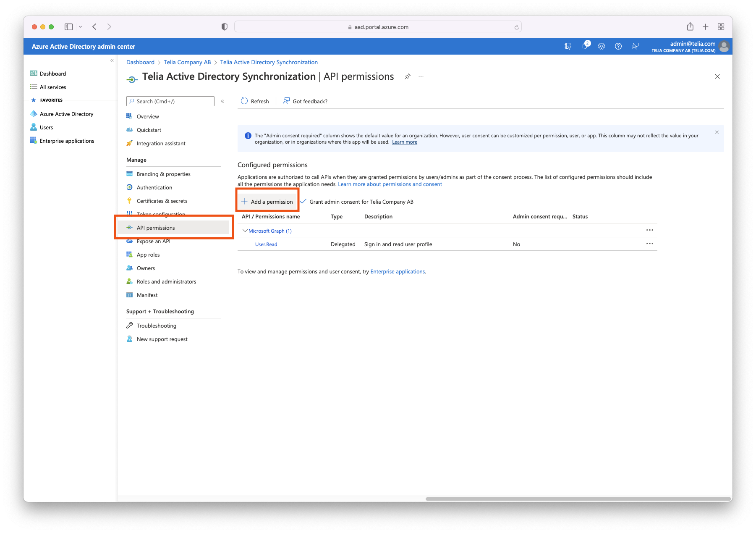
Task: Open the User.Read permission link
Action: (266, 244)
